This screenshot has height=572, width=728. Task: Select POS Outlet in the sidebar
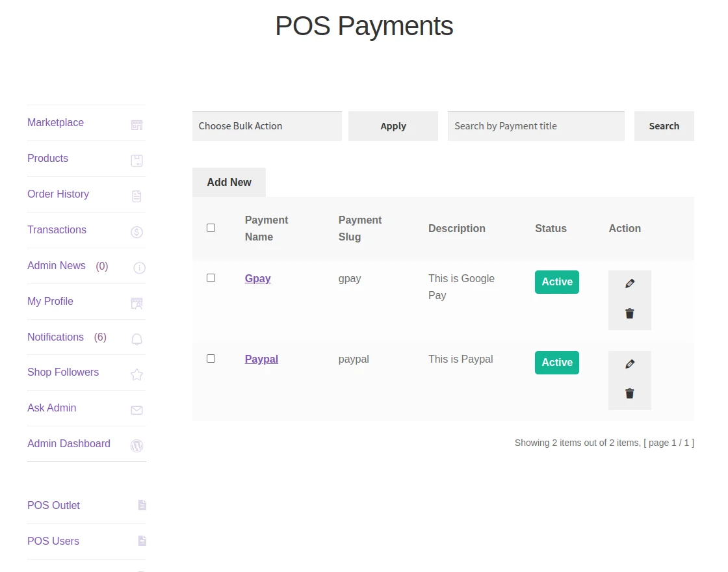coord(53,505)
